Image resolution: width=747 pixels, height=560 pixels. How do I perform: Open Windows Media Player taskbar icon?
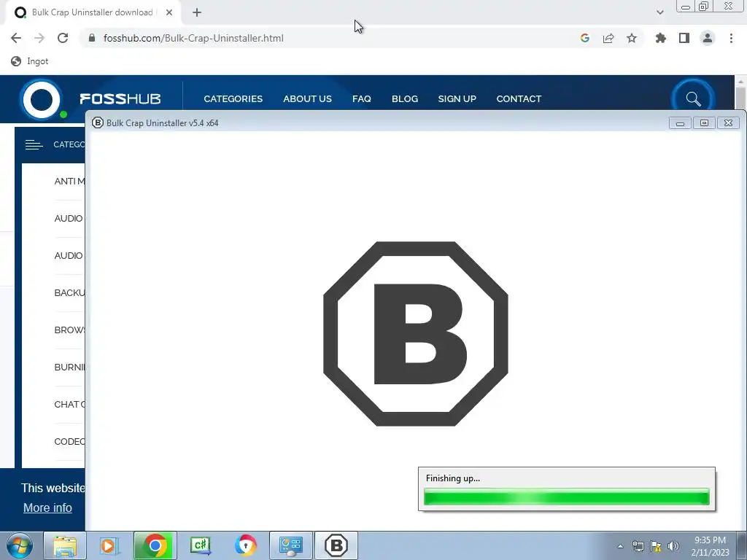click(x=109, y=545)
